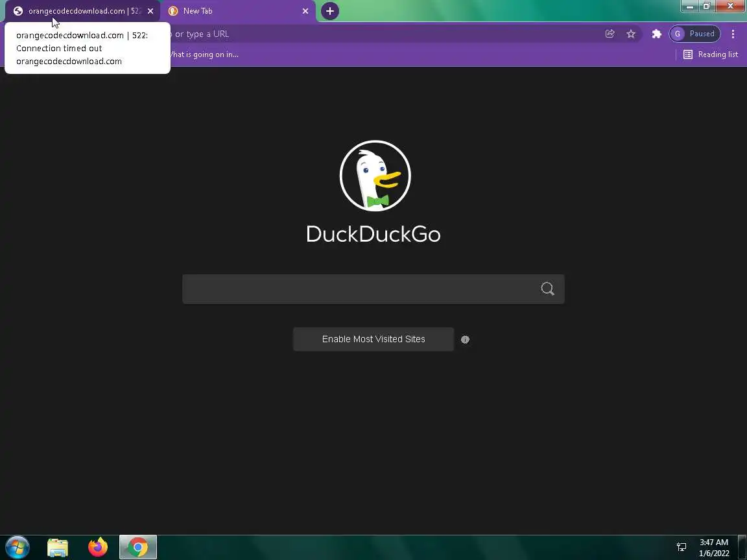Click the DuckDuckGo search box
The image size is (747, 560).
coord(373,288)
